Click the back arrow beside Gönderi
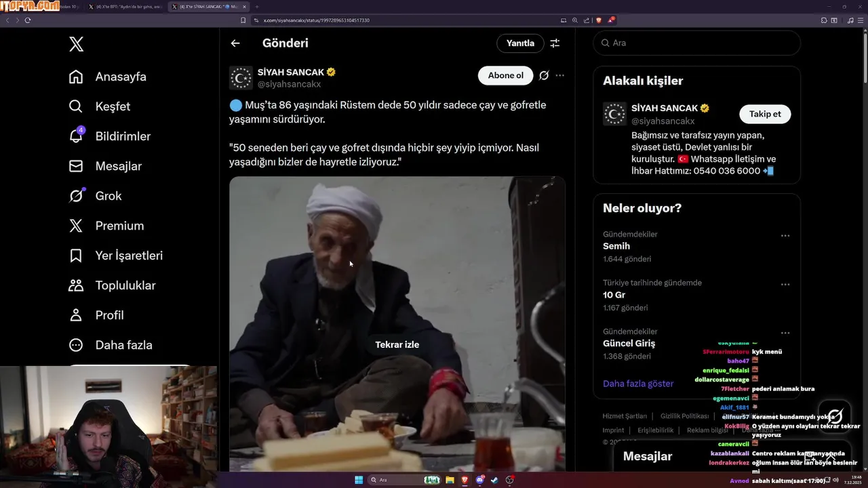The width and height of the screenshot is (868, 488). tap(235, 43)
